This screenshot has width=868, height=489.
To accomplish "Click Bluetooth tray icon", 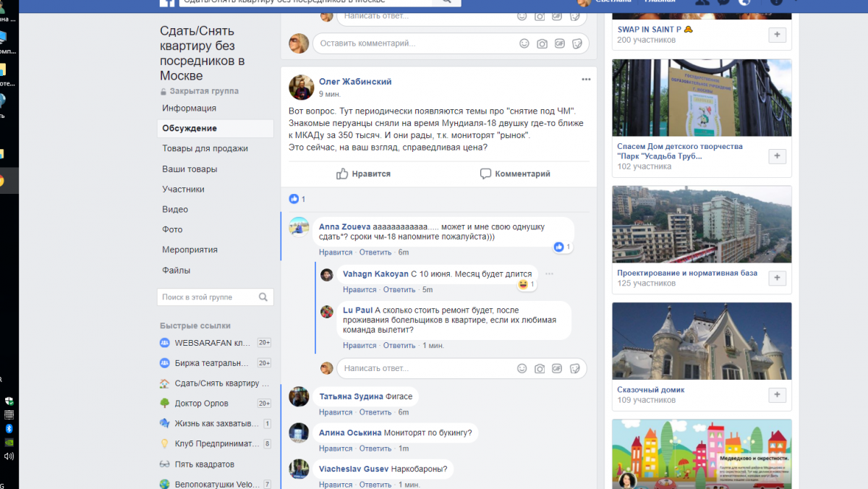I will click(x=9, y=428).
